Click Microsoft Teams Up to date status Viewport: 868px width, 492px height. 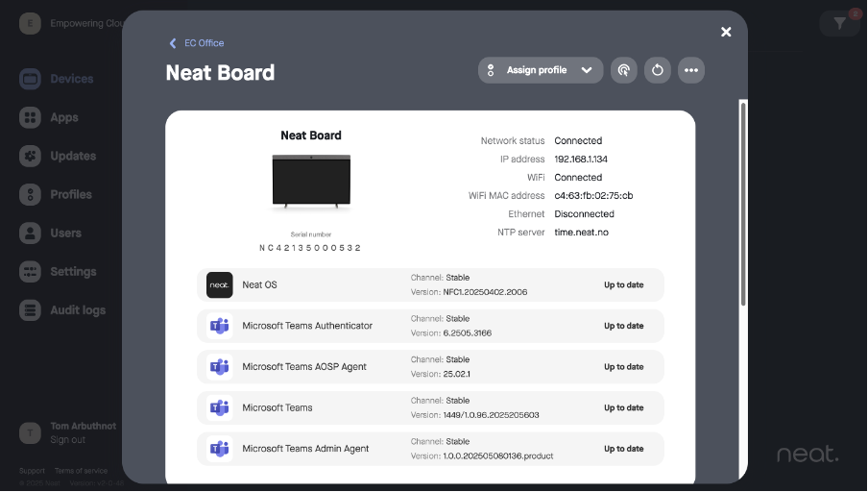(624, 408)
